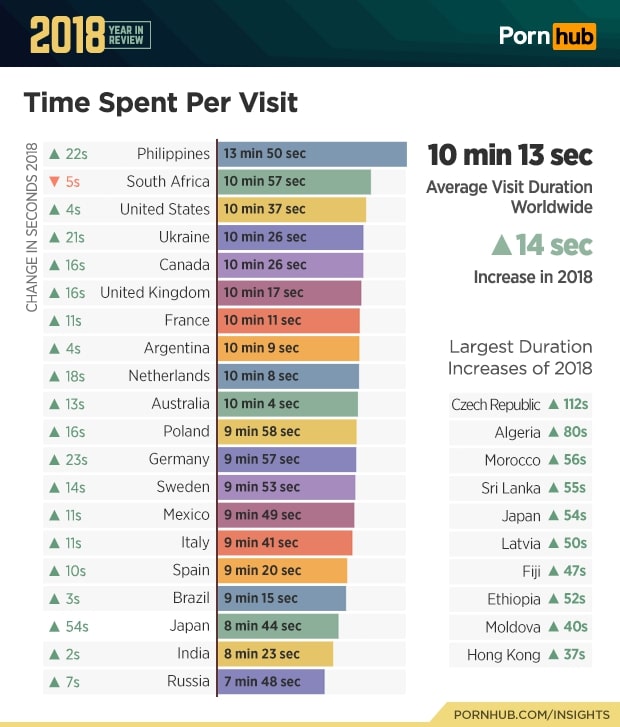
Task: Click the Philippines 13 min 50 sec bar
Action: click(311, 154)
